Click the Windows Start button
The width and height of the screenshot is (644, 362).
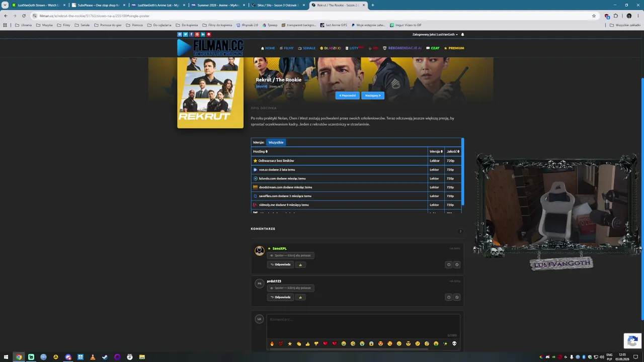tap(7, 357)
